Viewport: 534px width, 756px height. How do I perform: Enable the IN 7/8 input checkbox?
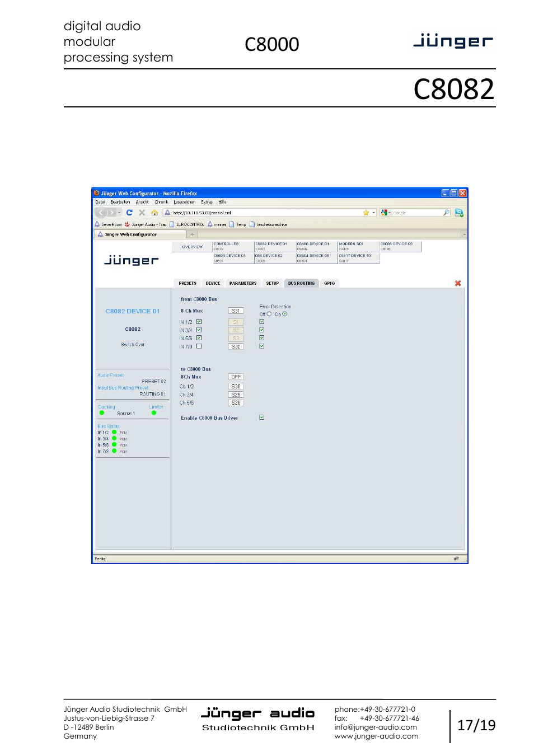199,346
